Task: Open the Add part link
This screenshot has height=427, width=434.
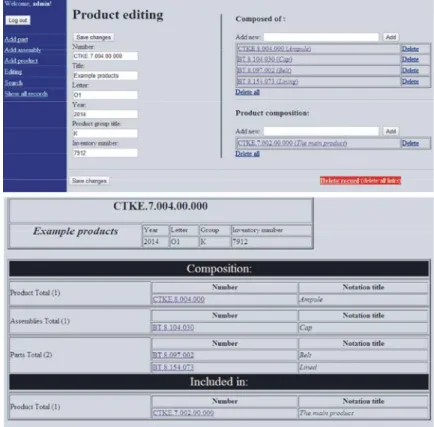Action: [x=16, y=39]
